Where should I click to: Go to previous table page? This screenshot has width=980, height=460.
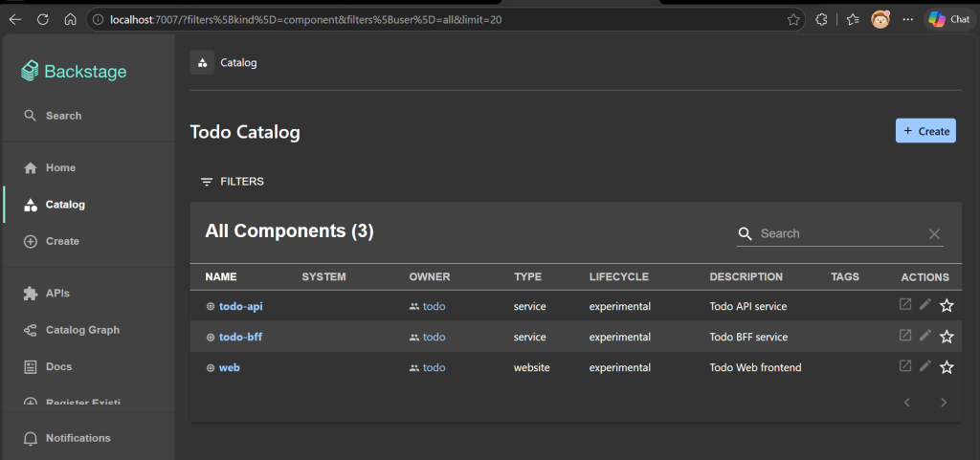point(907,403)
